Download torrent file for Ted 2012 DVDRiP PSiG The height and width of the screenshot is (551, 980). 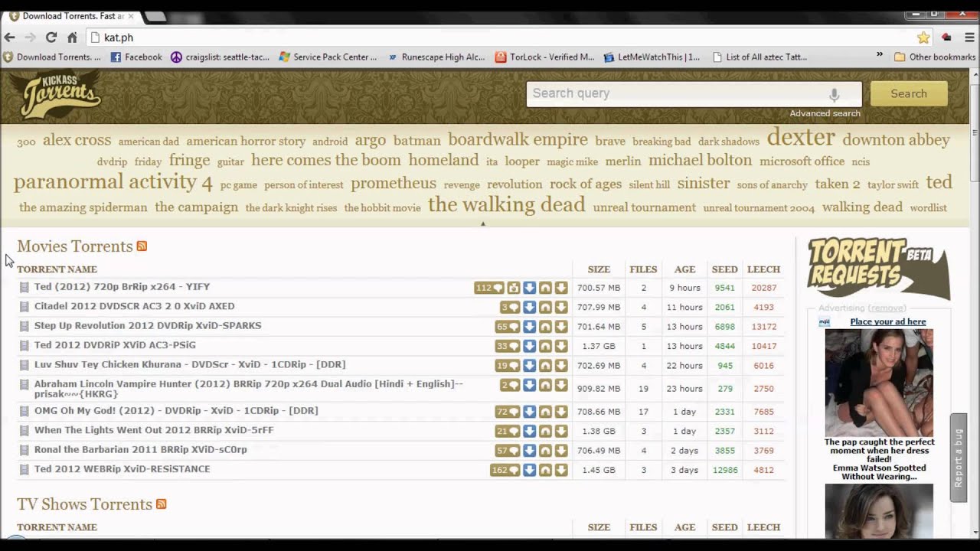tap(561, 346)
